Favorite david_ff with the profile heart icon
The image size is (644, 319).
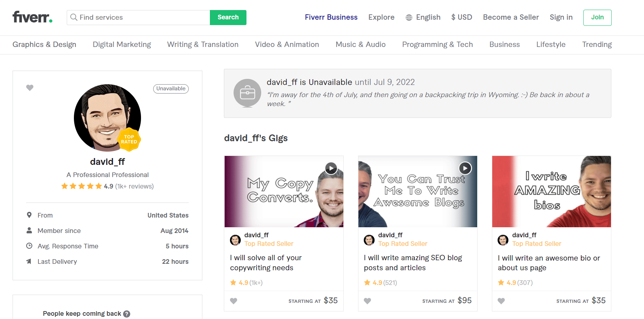pos(30,87)
